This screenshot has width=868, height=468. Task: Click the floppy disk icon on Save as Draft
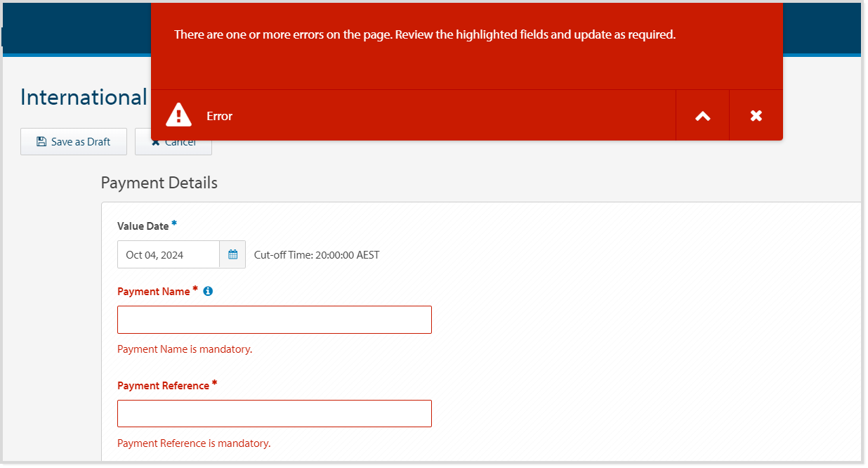[41, 141]
